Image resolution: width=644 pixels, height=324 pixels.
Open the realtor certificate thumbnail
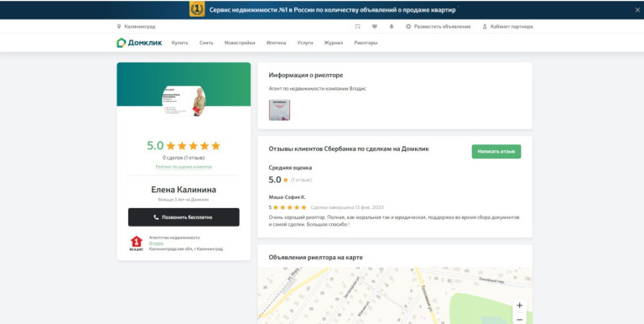279,110
